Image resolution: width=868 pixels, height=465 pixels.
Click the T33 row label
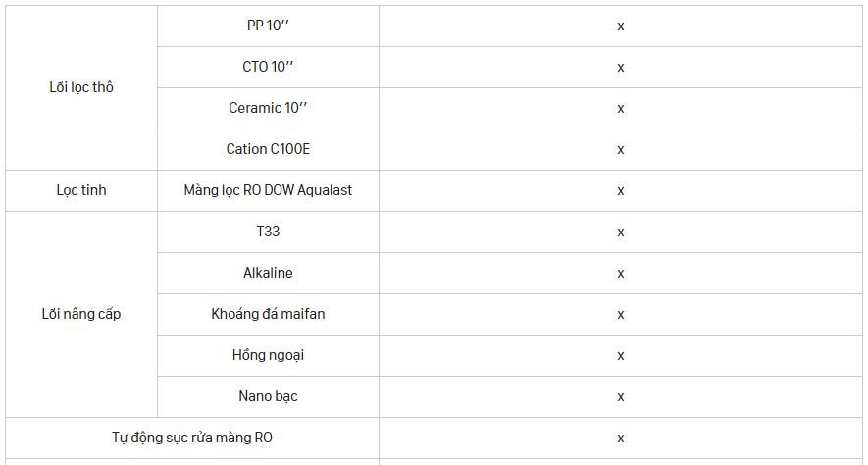point(268,232)
